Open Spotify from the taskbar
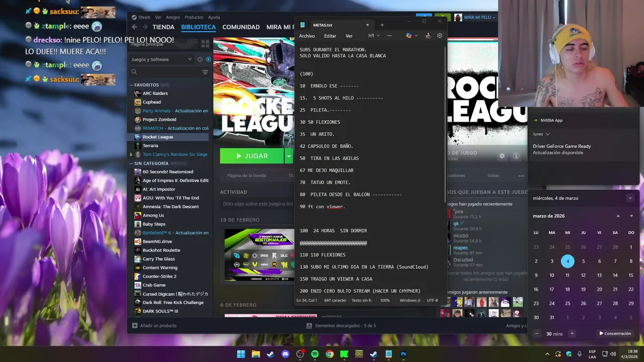This screenshot has width=644, height=362. 315,354
